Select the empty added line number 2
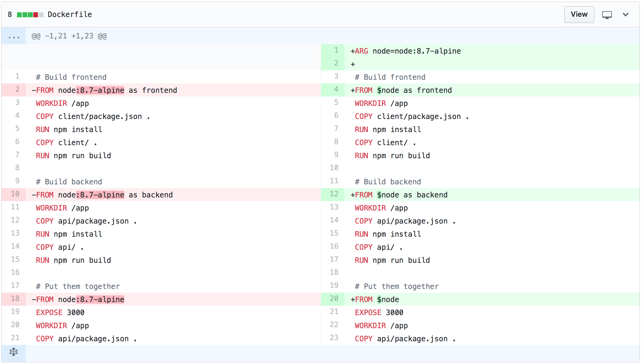This screenshot has width=641, height=364. pos(333,64)
